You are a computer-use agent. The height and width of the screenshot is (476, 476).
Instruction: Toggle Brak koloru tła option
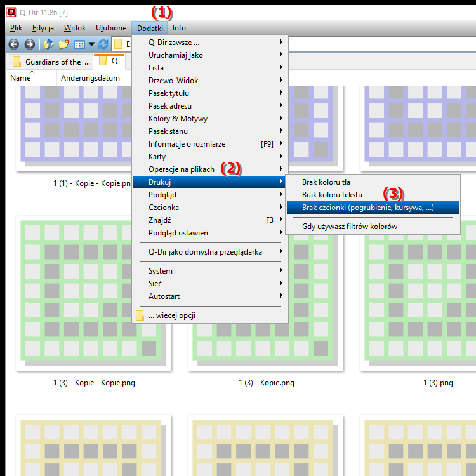pyautogui.click(x=373, y=182)
